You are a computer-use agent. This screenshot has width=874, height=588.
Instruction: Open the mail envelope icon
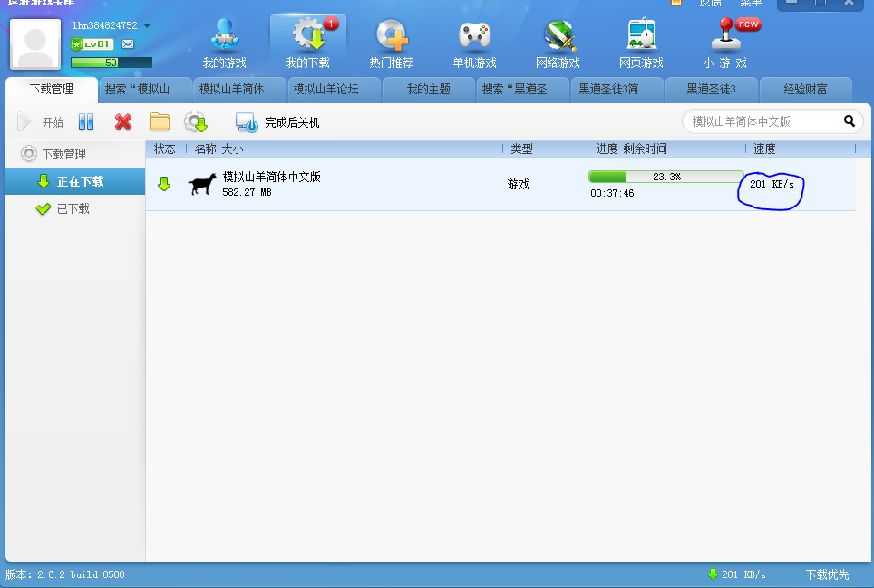pos(128,44)
